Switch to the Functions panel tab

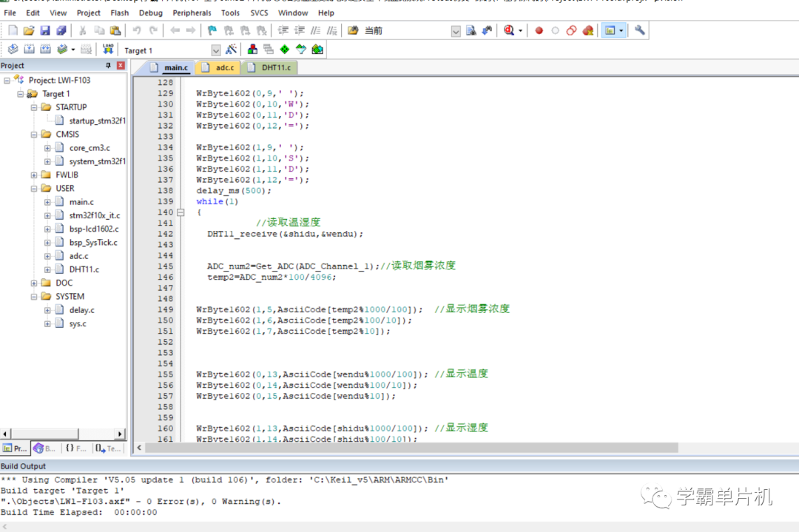click(76, 448)
